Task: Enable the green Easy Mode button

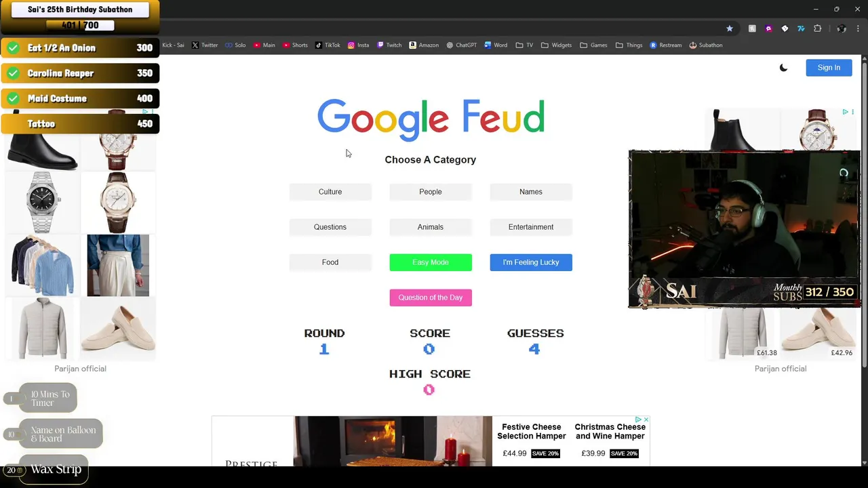Action: [x=431, y=262]
